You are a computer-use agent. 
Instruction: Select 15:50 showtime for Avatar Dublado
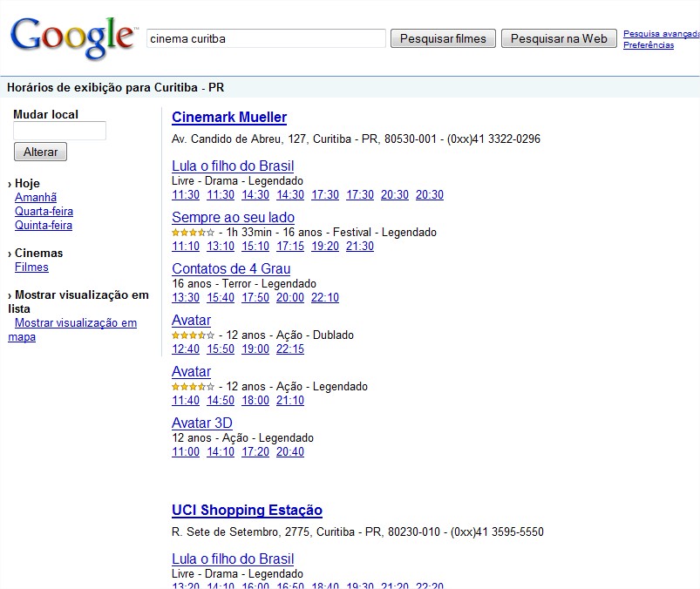pyautogui.click(x=221, y=349)
